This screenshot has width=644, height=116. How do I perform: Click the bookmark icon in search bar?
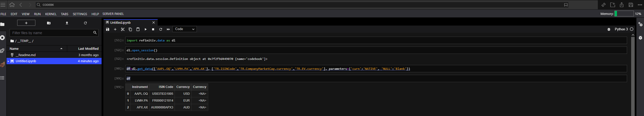point(566,5)
